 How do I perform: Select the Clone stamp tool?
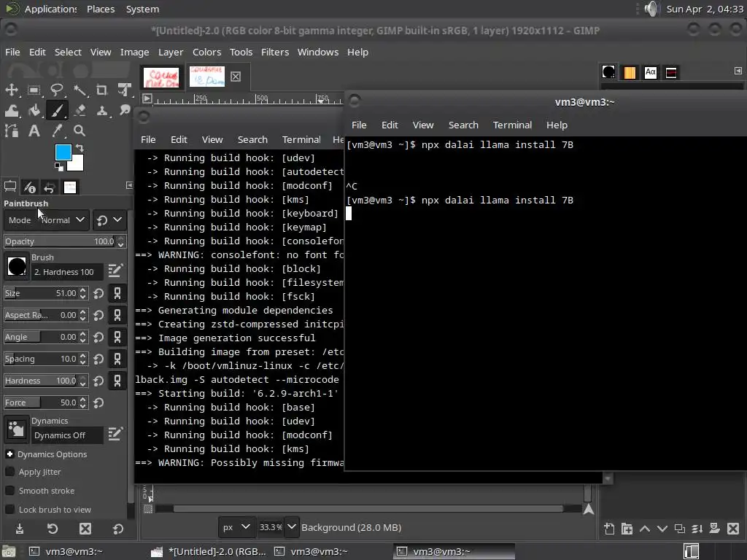pyautogui.click(x=101, y=111)
